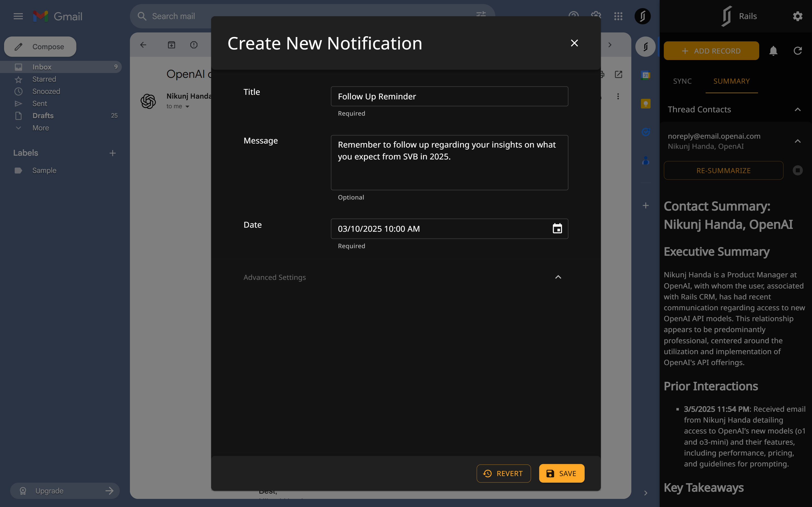Click the stop icon beside Re-Summarize
The height and width of the screenshot is (507, 812).
798,170
